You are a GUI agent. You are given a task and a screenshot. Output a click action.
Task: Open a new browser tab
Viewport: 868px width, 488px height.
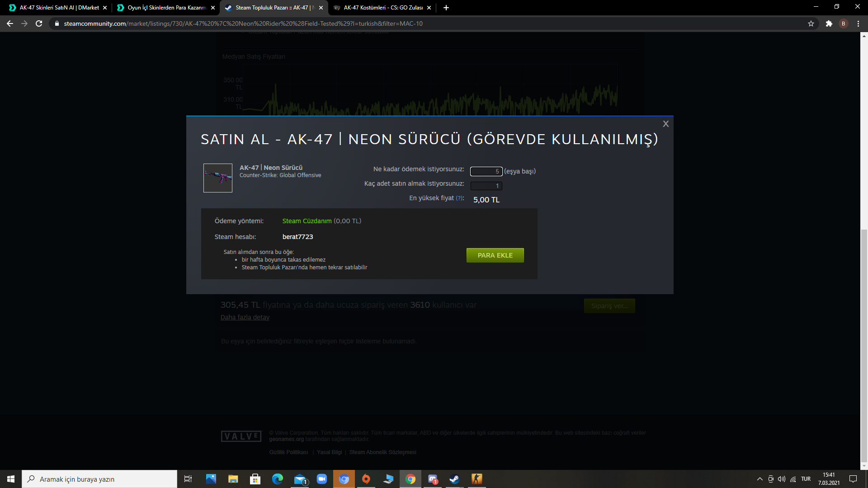[x=446, y=8]
